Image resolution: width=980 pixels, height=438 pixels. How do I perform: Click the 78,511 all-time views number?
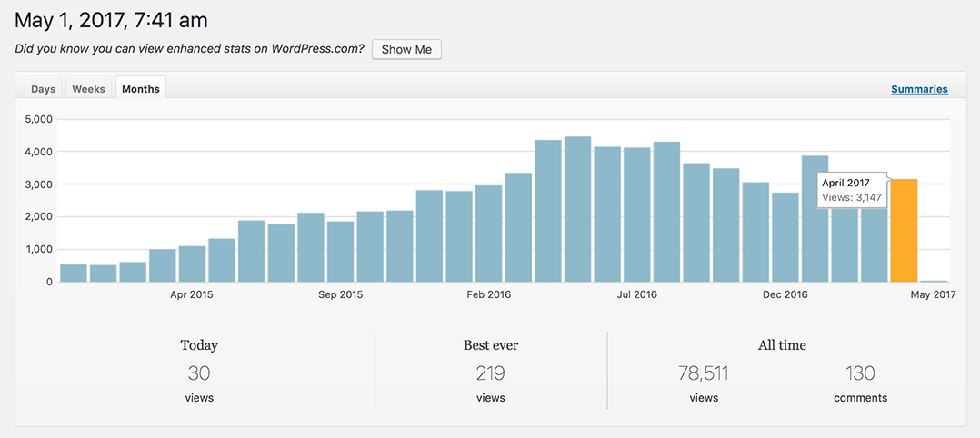(704, 373)
